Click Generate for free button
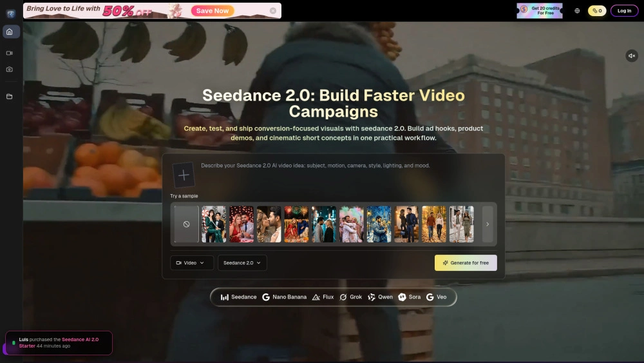The width and height of the screenshot is (644, 363). point(466,262)
